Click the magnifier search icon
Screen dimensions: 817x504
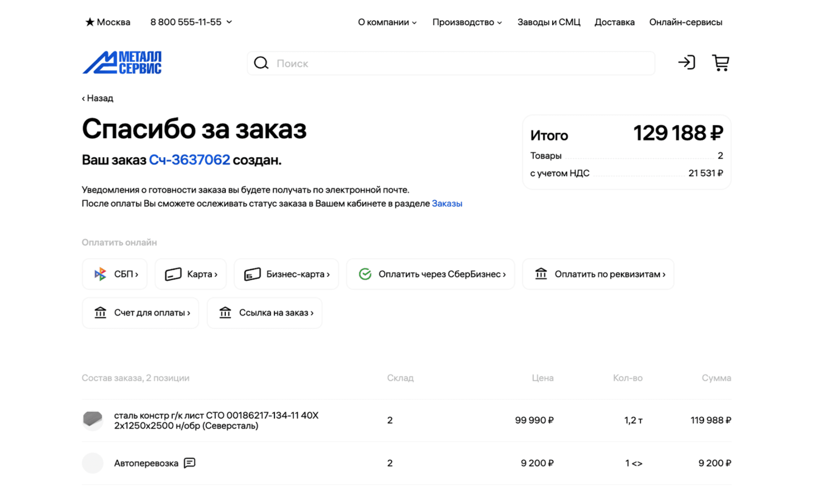(261, 63)
